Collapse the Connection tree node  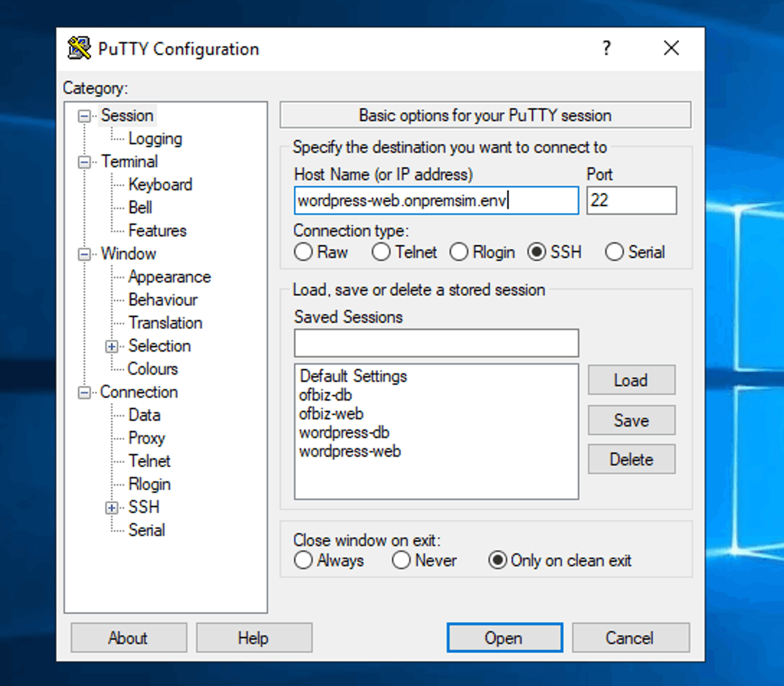point(84,393)
